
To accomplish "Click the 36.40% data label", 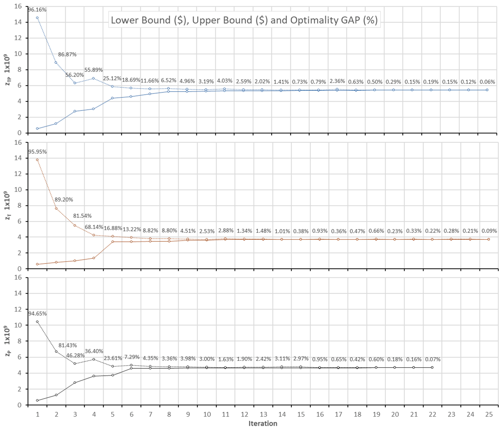I will (x=94, y=351).
